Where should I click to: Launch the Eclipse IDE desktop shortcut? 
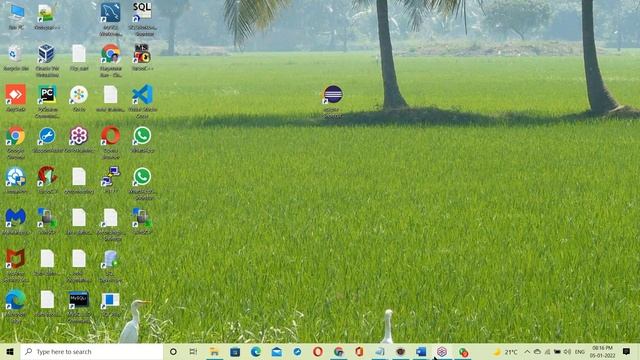click(333, 101)
